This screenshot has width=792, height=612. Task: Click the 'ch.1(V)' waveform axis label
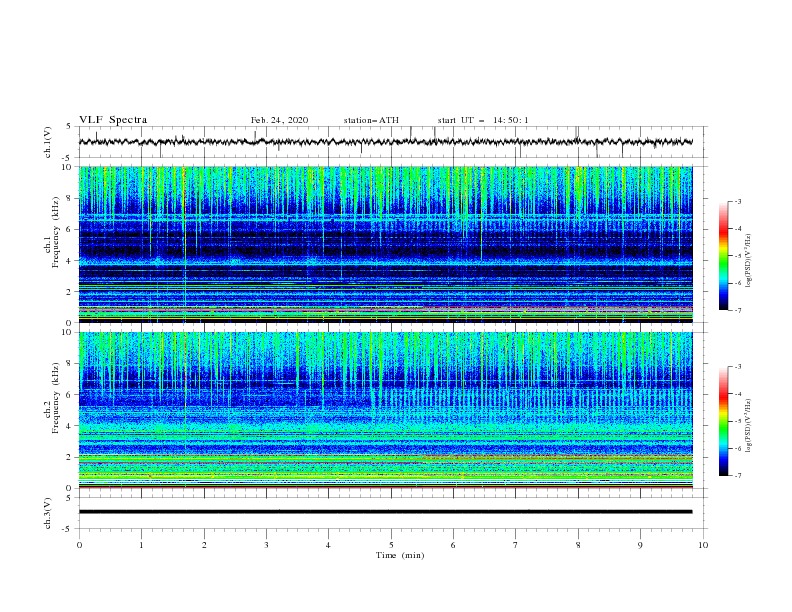click(x=48, y=142)
